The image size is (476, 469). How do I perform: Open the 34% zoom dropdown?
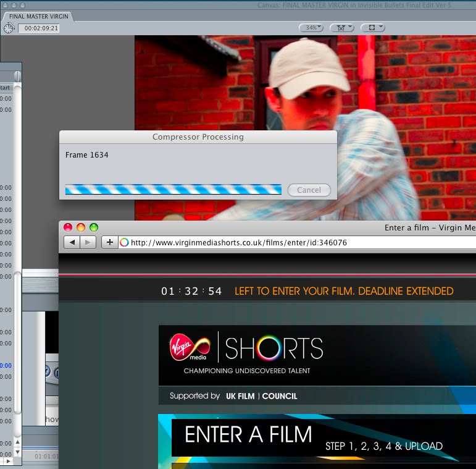pos(311,28)
